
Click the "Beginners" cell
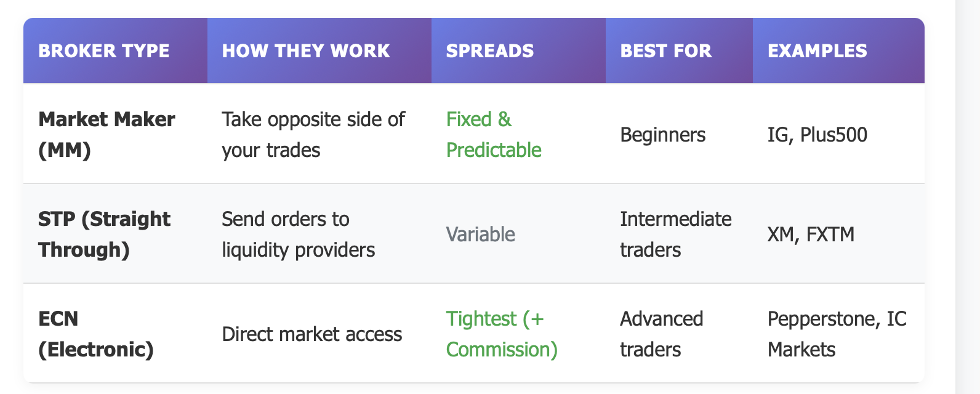(663, 135)
